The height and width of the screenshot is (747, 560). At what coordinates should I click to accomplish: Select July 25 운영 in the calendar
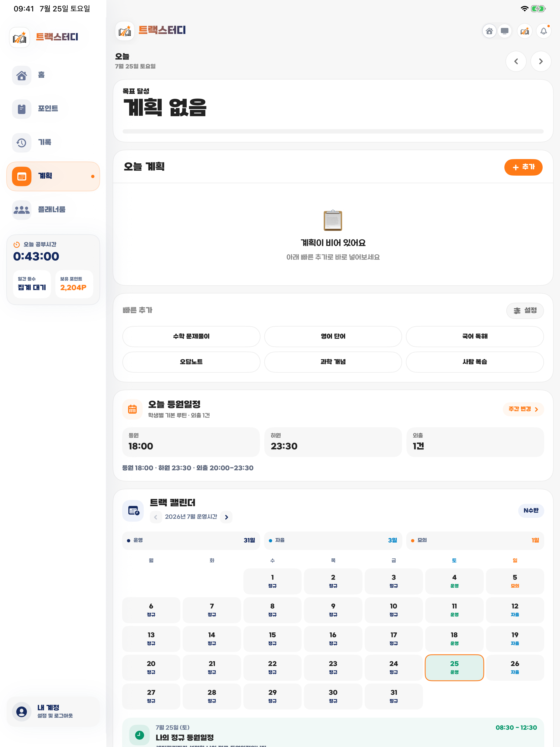(x=454, y=668)
